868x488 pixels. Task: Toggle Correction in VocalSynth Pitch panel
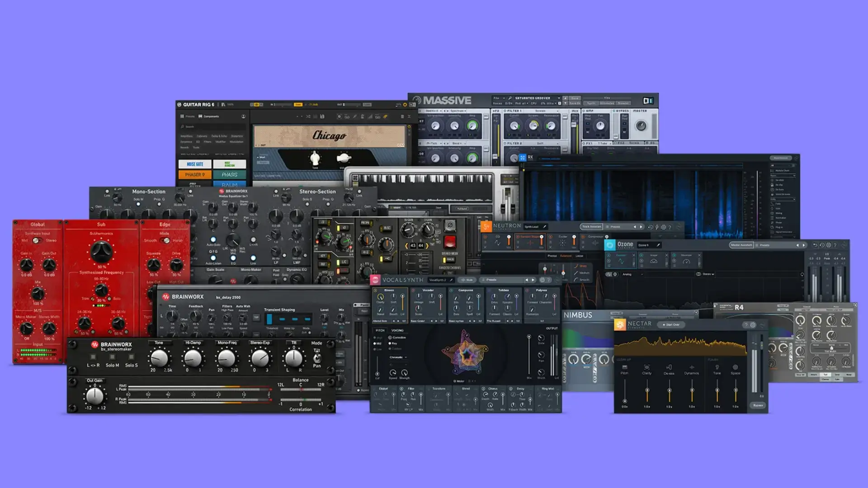[x=390, y=338]
